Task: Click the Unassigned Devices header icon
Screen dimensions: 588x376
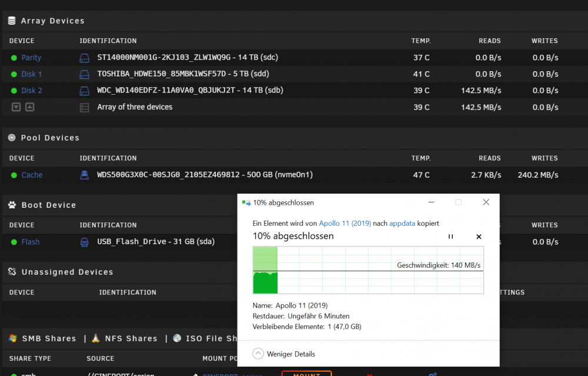Action: 12,272
